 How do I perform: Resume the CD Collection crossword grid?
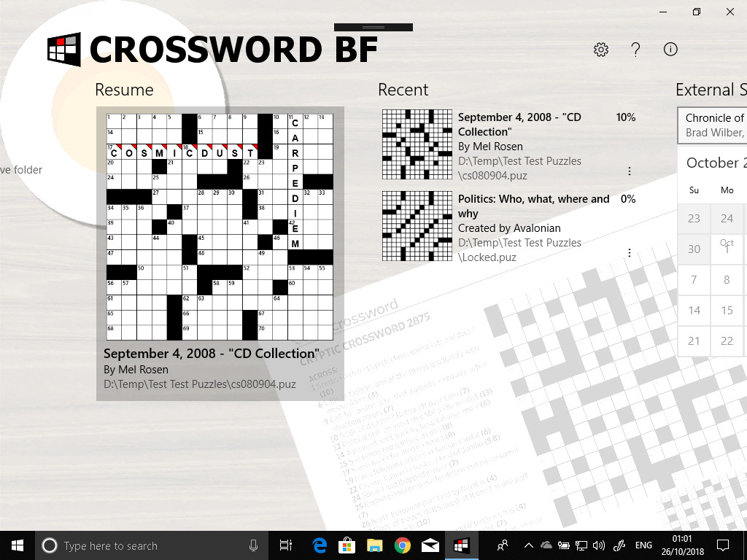[220, 227]
